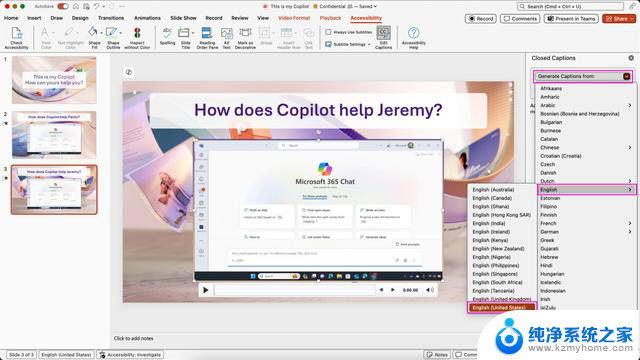Viewport: 640px width, 360px height.
Task: Click the English (United States) status bar language
Action: (66, 355)
